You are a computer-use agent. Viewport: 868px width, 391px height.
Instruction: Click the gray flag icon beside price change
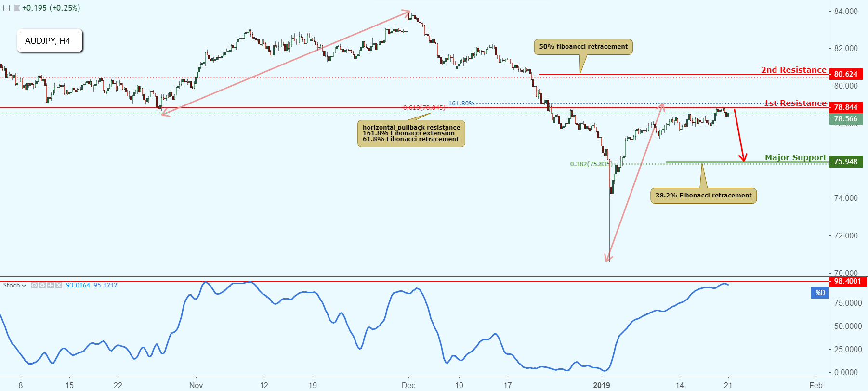pos(17,8)
